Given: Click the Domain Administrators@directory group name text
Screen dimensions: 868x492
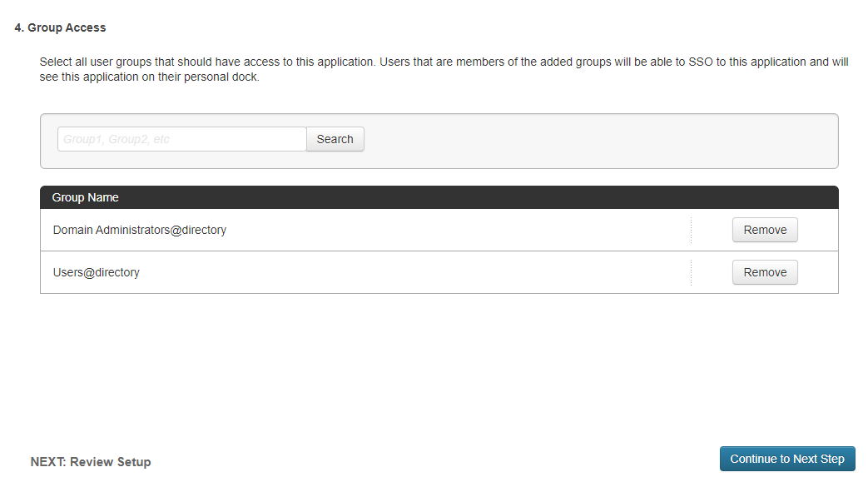Looking at the screenshot, I should coord(140,230).
